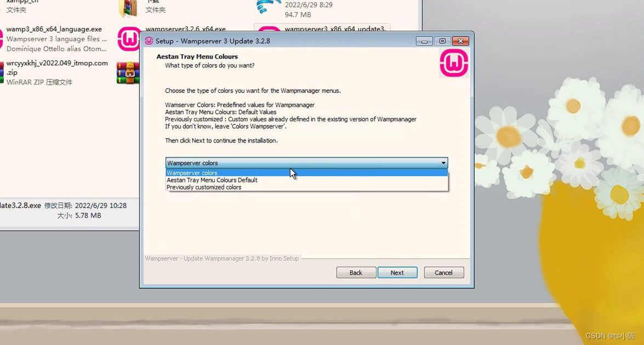Image resolution: width=644 pixels, height=345 pixels.
Task: Collapse the colors combo box dropdown arrow
Action: (x=443, y=162)
